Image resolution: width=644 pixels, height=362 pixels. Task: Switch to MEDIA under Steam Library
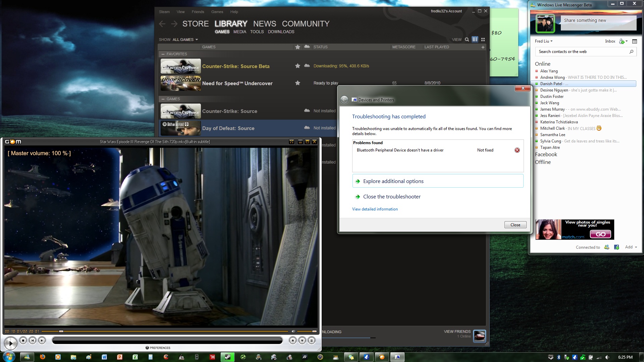240,32
